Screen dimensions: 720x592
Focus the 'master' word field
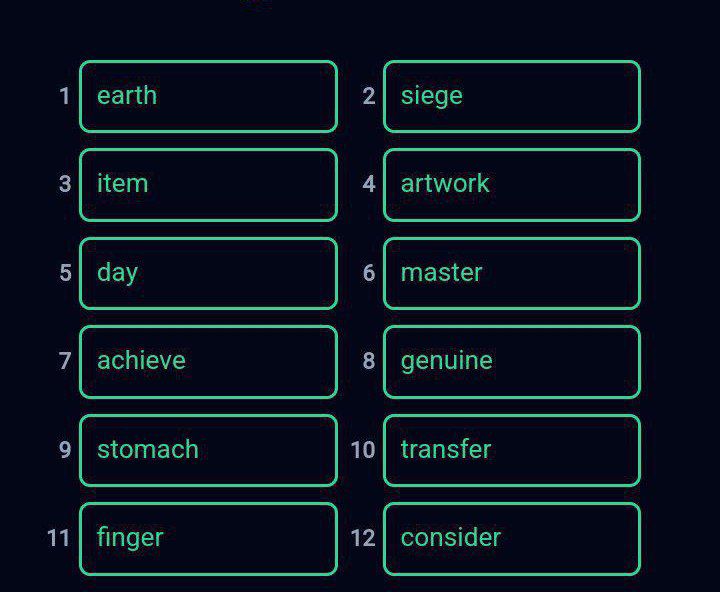click(x=511, y=273)
